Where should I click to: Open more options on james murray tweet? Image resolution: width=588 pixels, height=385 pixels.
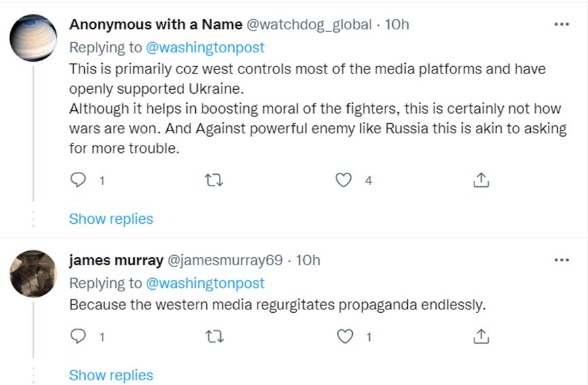click(561, 260)
